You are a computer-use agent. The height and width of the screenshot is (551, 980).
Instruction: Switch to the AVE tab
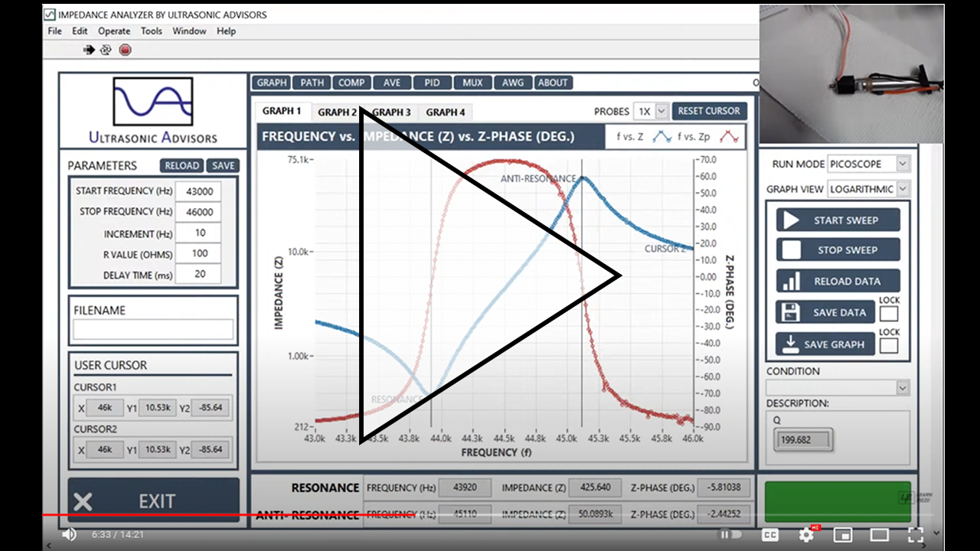pos(392,83)
